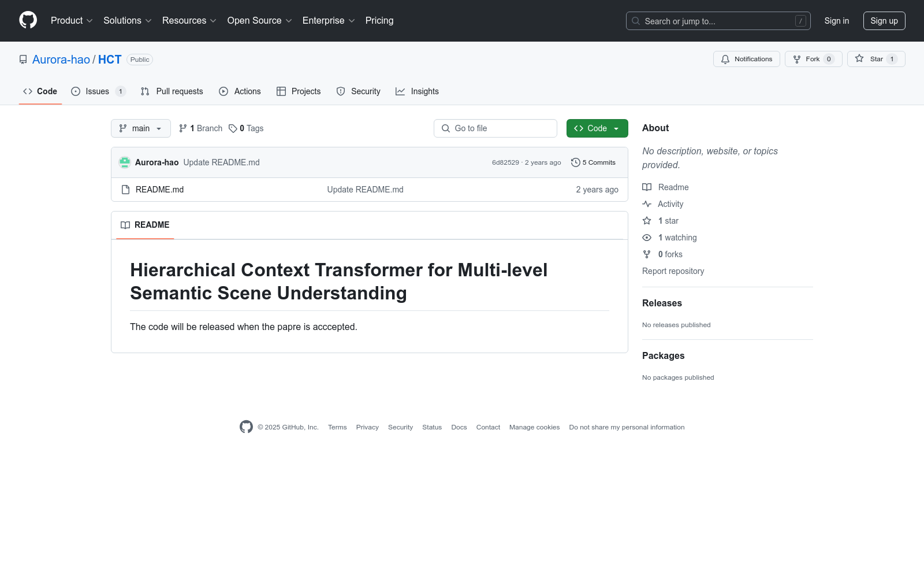The width and height of the screenshot is (924, 578).
Task: Click the 1 Branch link
Action: 200,128
